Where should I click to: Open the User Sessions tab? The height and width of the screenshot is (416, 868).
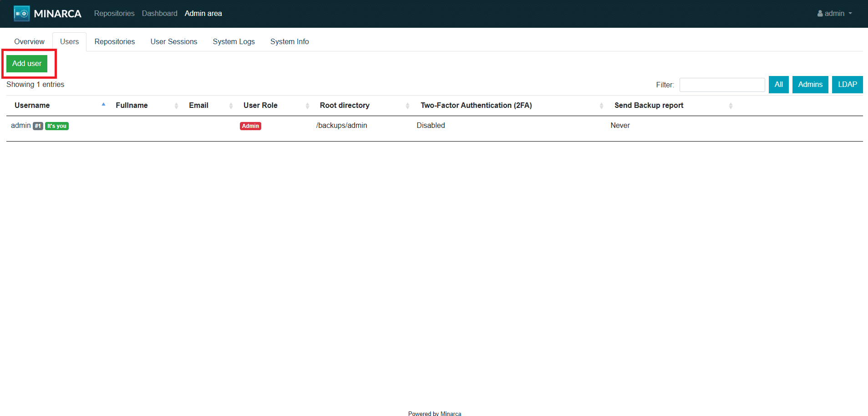coord(174,41)
